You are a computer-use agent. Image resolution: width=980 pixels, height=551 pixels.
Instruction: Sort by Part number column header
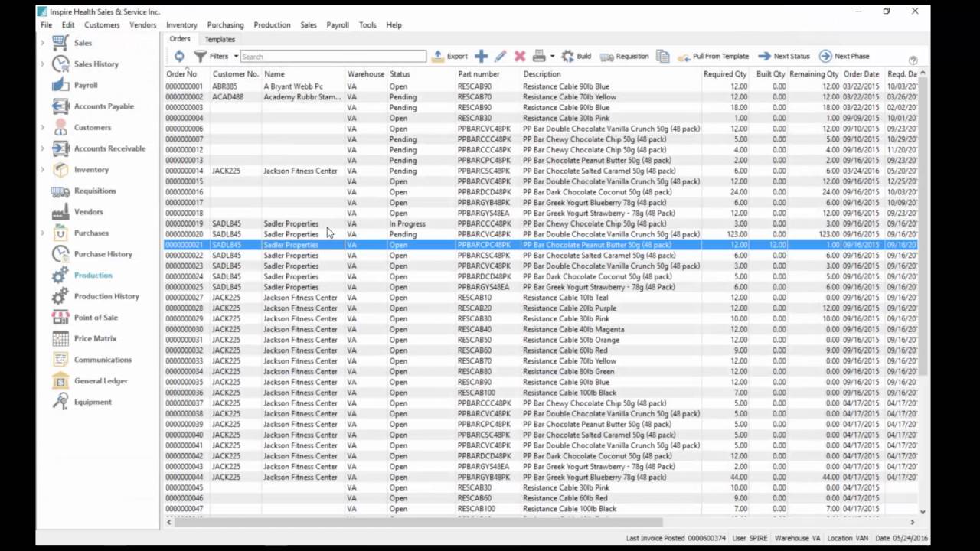point(488,74)
